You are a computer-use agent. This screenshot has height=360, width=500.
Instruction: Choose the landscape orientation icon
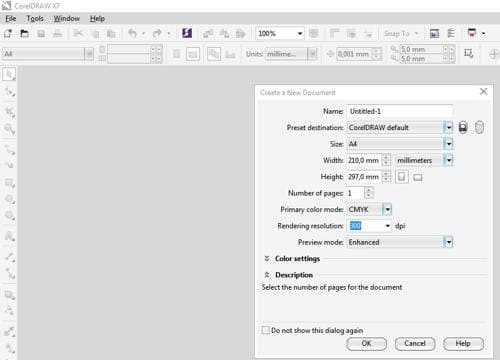pos(418,177)
